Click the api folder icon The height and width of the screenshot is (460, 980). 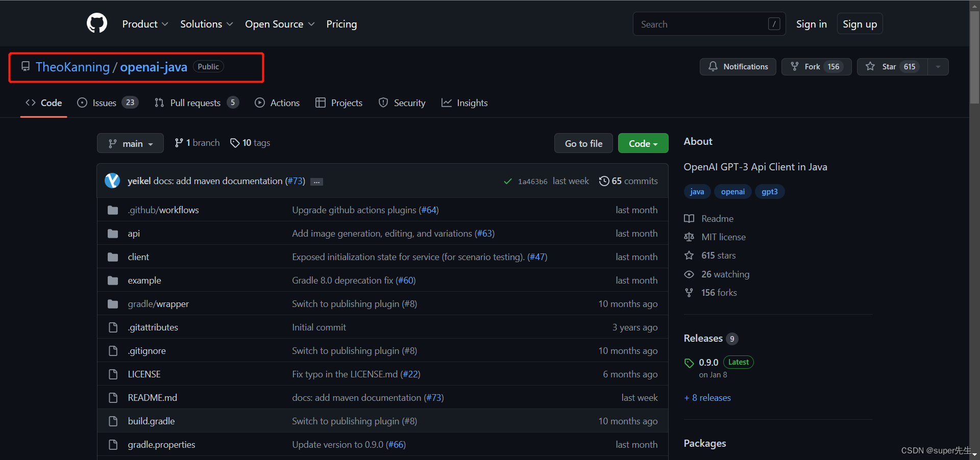113,234
